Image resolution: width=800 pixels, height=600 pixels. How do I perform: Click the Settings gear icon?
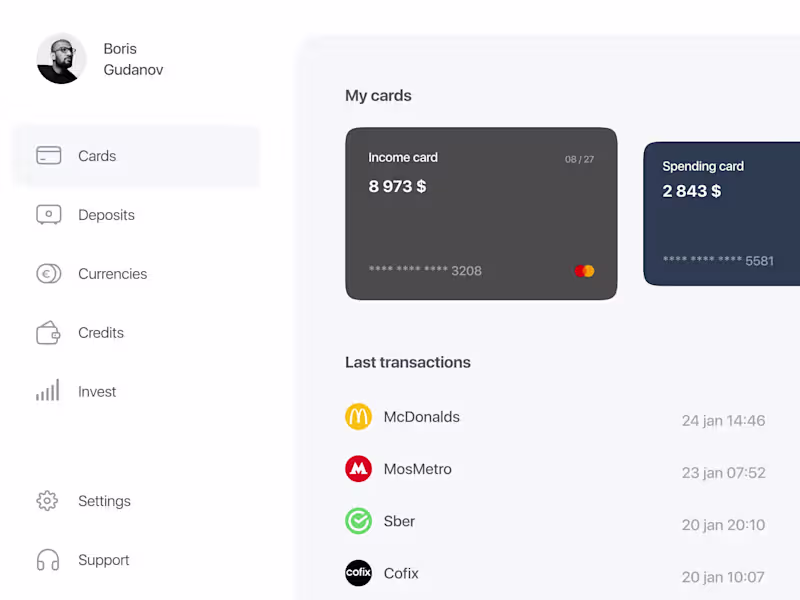[47, 501]
